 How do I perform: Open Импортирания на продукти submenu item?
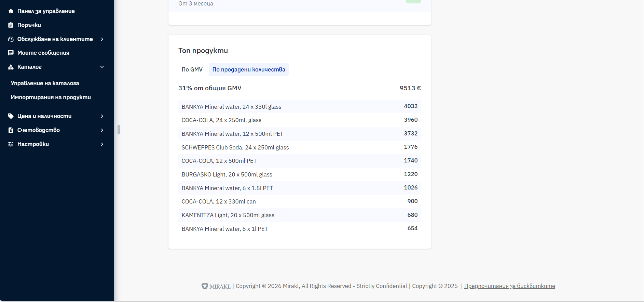click(51, 97)
